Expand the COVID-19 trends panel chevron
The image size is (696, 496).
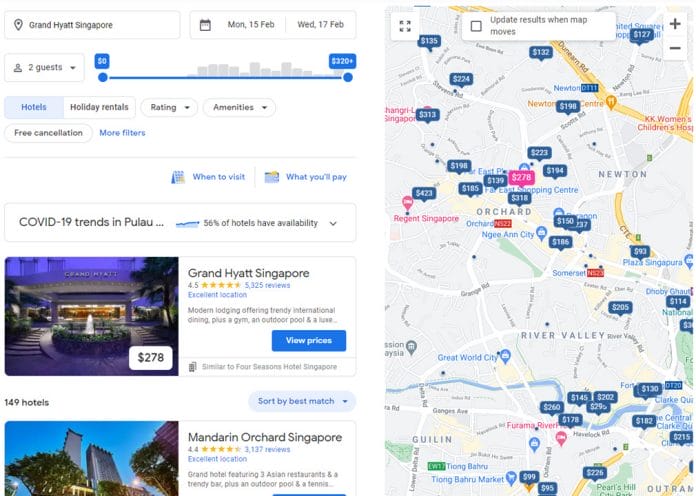point(333,223)
